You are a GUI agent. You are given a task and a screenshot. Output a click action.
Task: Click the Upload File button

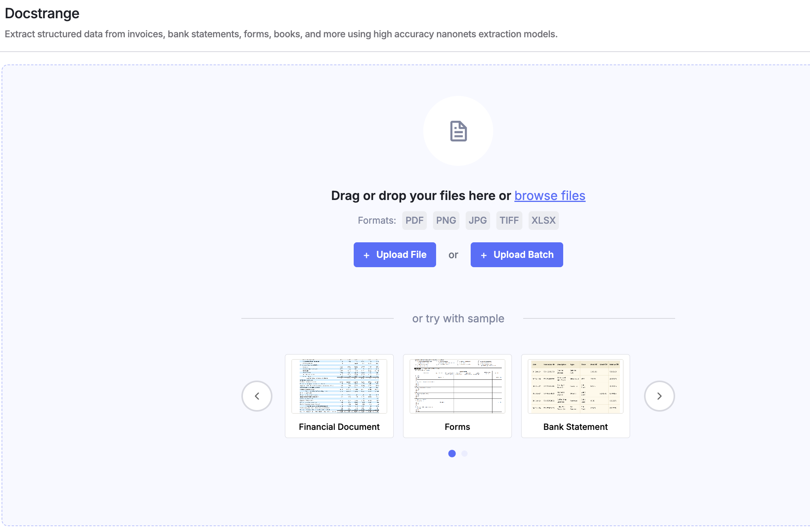pyautogui.click(x=395, y=255)
